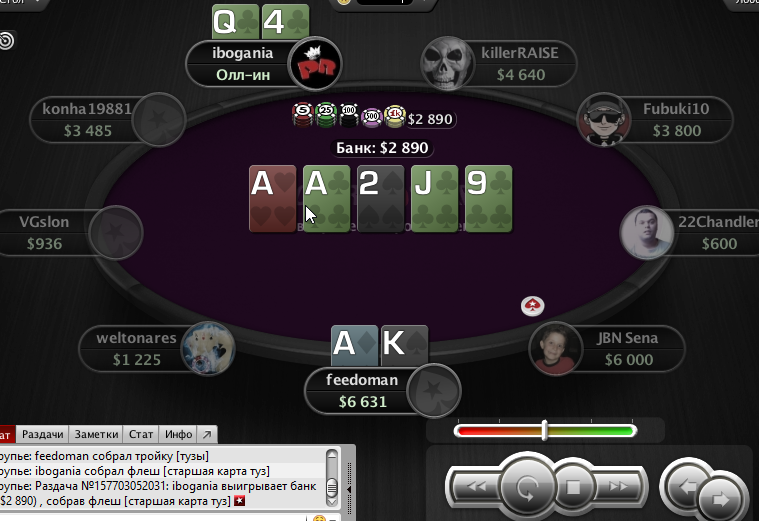
Task: Stop the hand replay
Action: (573, 487)
